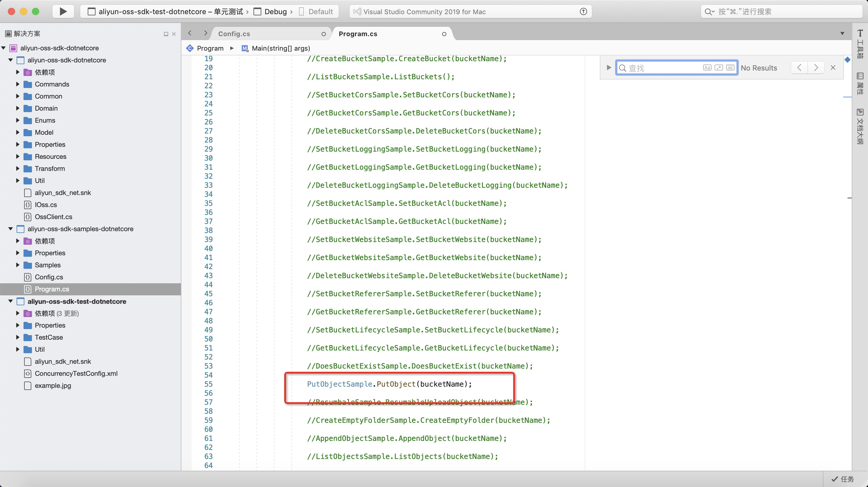This screenshot has height=487, width=868.
Task: Open OssClient.cs in solution tree
Action: pos(53,217)
